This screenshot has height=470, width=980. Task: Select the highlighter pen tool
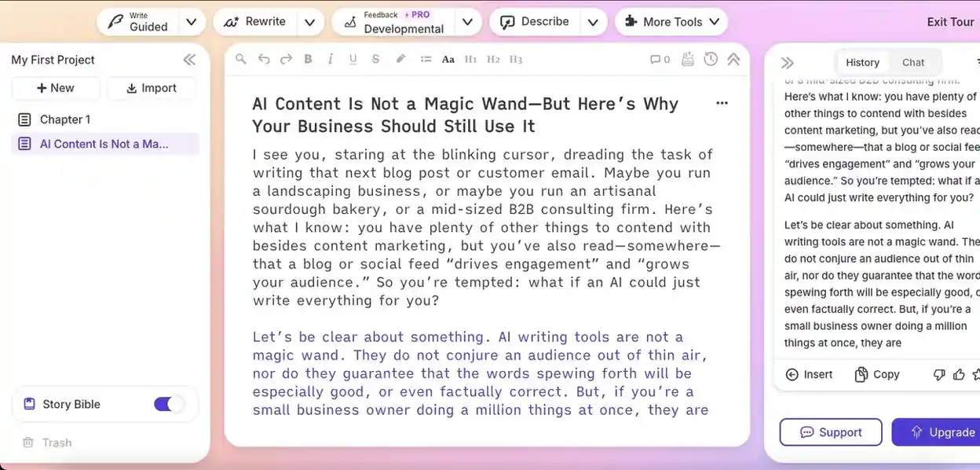pyautogui.click(x=400, y=59)
